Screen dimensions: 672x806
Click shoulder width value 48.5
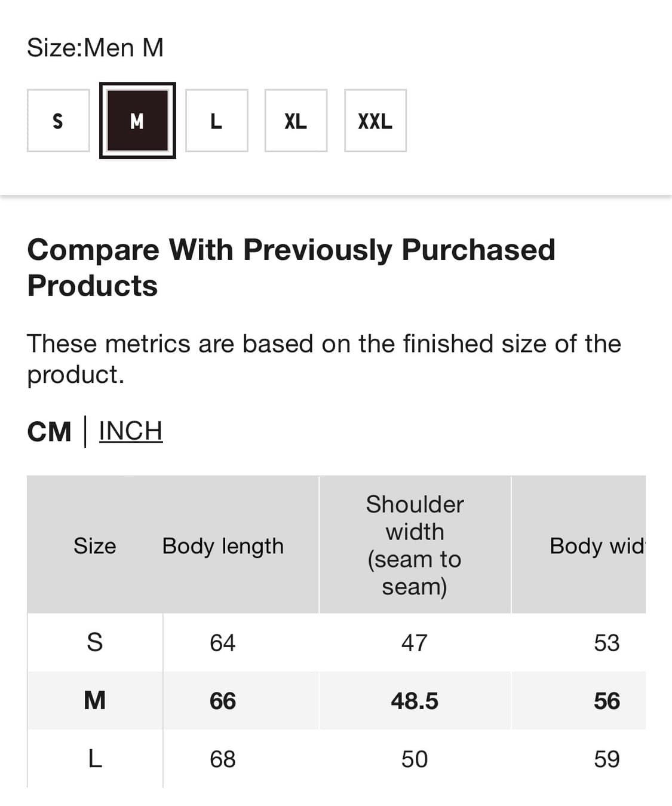pos(415,700)
